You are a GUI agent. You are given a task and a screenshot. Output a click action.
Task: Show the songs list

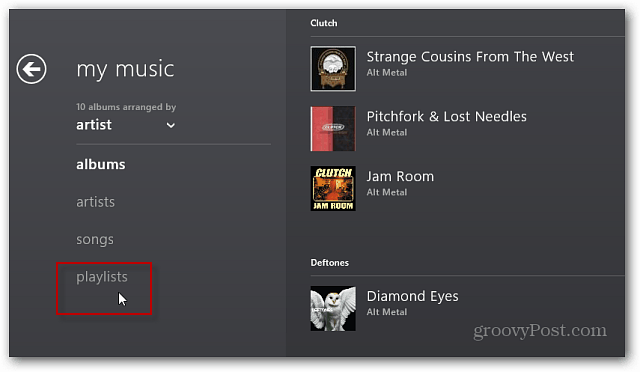coord(95,239)
